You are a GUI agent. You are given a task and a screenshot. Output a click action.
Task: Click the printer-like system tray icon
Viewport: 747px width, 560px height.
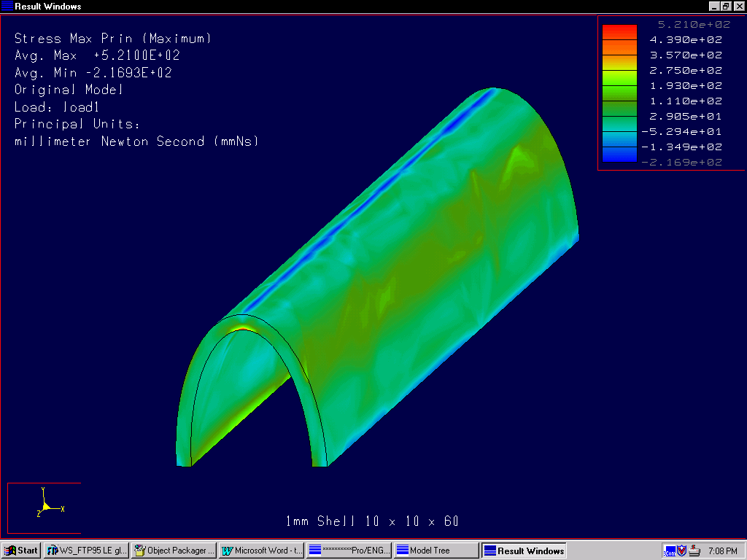pos(695,551)
